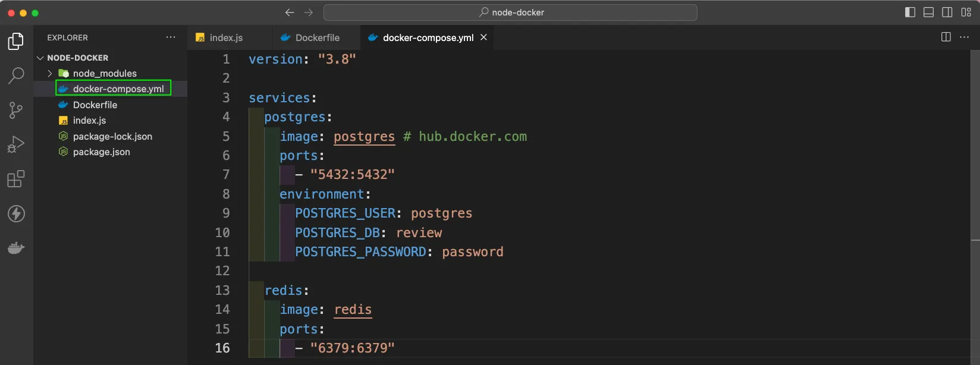Click the POSTGRES_DB variable name
This screenshot has width=980, height=365.
(337, 233)
